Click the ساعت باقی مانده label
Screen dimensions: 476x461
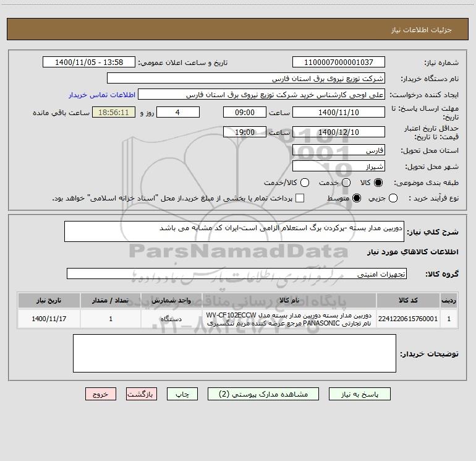click(x=61, y=113)
